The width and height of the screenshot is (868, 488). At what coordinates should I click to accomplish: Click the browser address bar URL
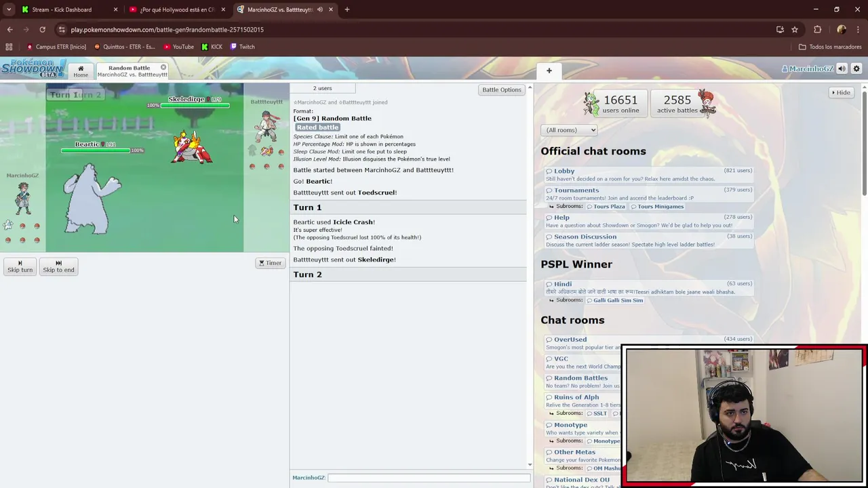click(x=167, y=29)
